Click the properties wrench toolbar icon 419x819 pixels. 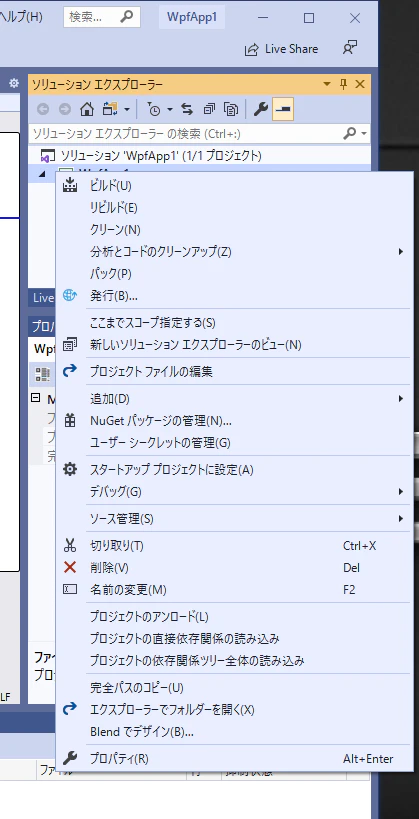[x=261, y=109]
